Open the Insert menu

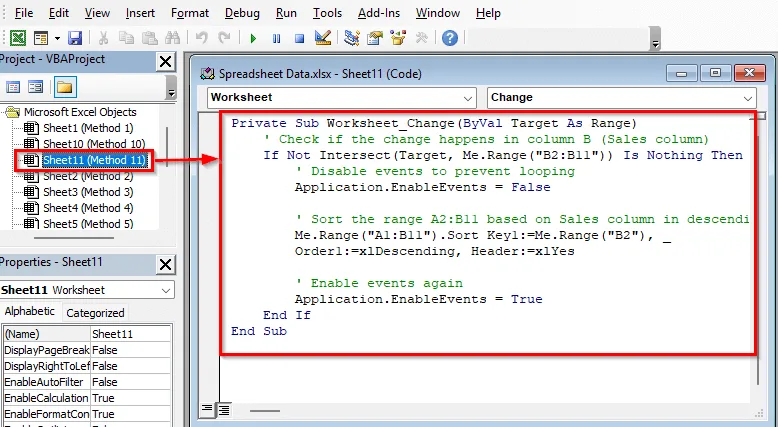(x=140, y=13)
